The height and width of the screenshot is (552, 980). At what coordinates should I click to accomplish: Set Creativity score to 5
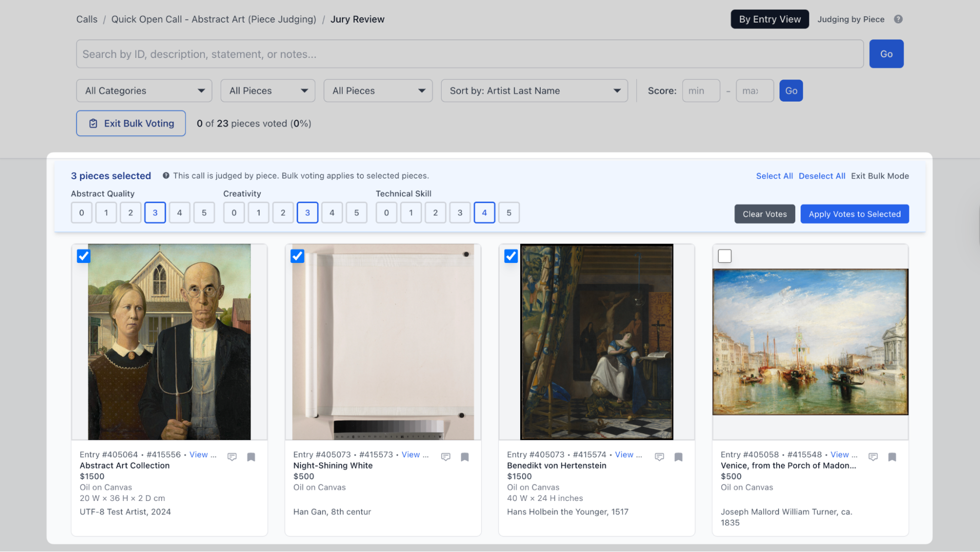tap(356, 213)
